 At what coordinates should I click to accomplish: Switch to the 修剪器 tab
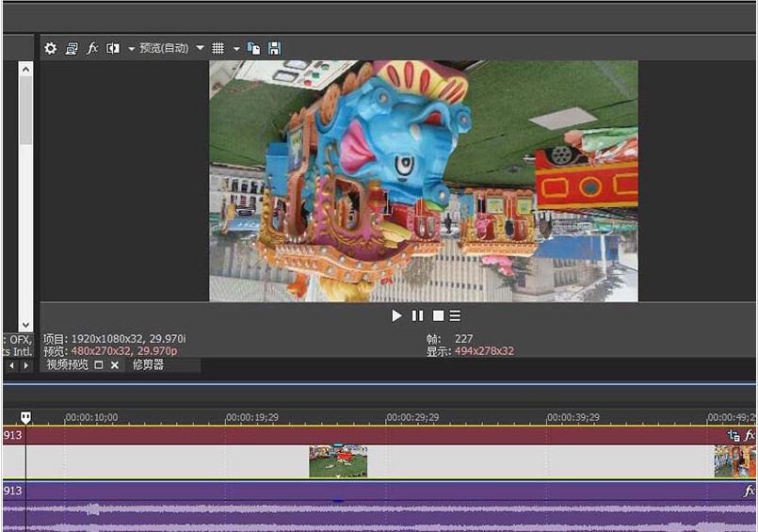[148, 364]
